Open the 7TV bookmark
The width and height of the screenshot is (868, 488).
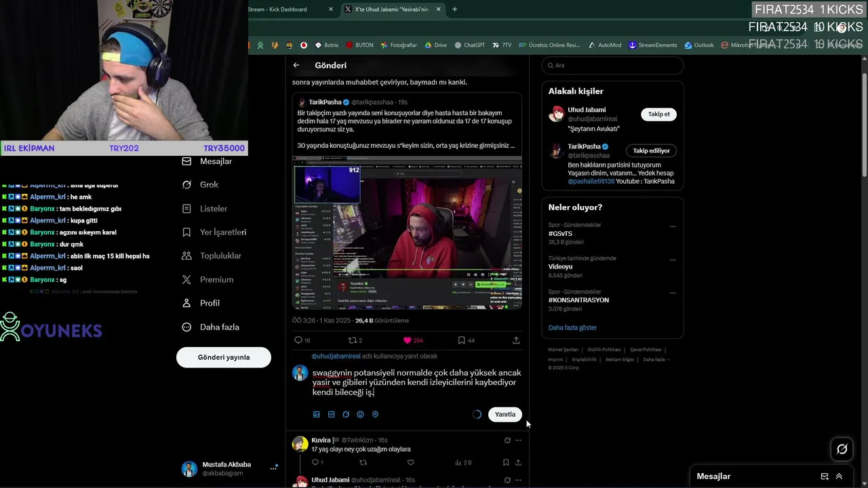coord(502,45)
